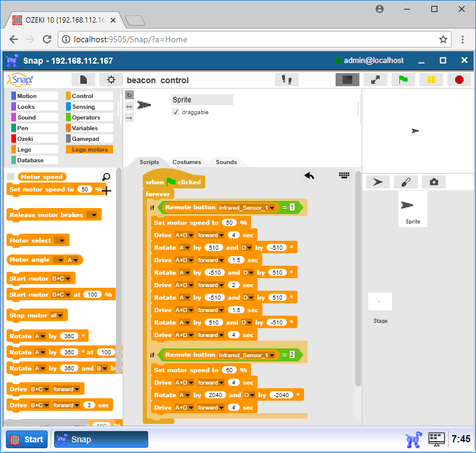Open the Looks block category
The width and height of the screenshot is (476, 453).
[x=35, y=107]
